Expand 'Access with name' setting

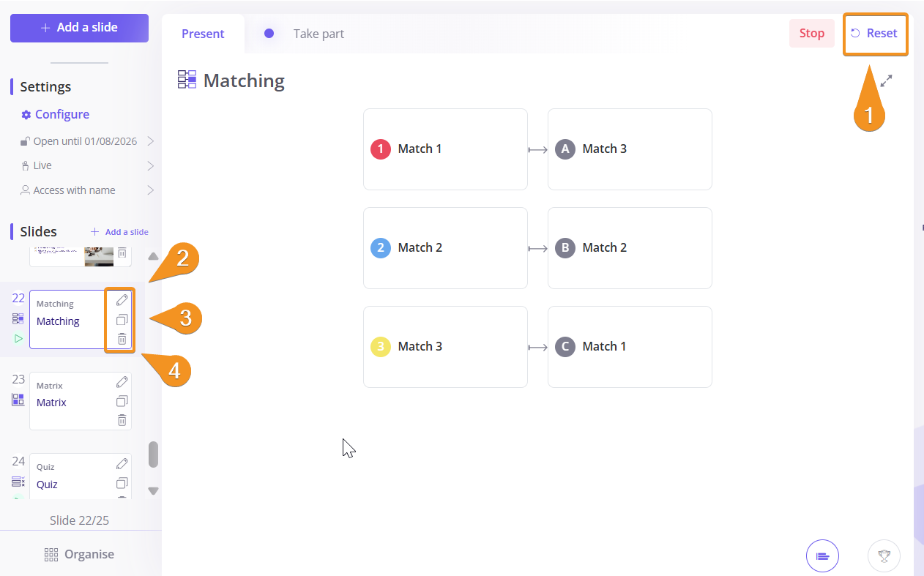(x=88, y=190)
